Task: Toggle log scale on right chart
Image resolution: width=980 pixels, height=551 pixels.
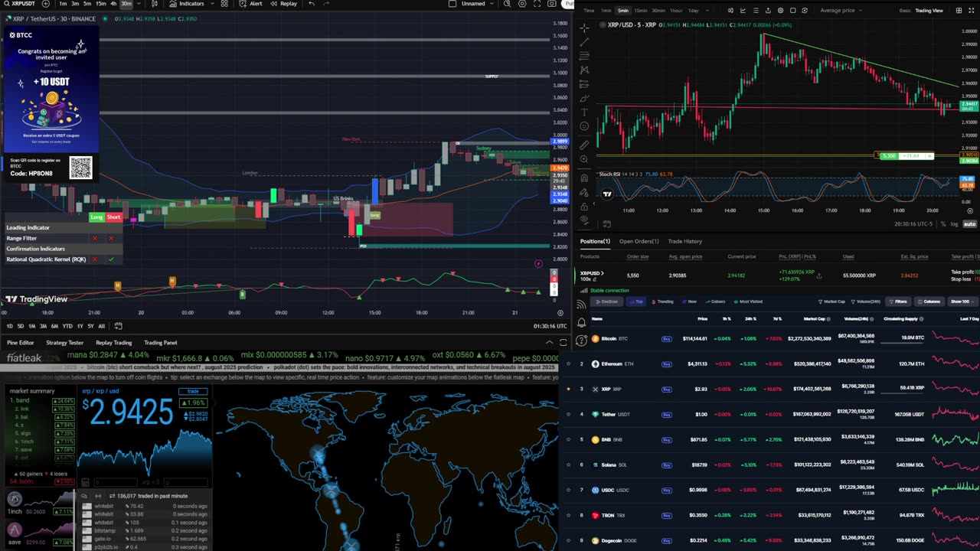Action: pyautogui.click(x=954, y=224)
